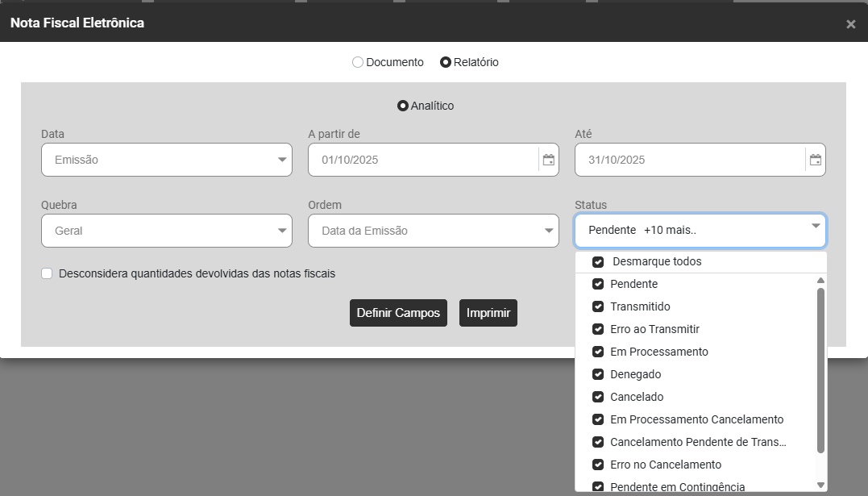Click the status list scrollbar thumb
Image resolution: width=868 pixels, height=496 pixels.
pos(821,370)
